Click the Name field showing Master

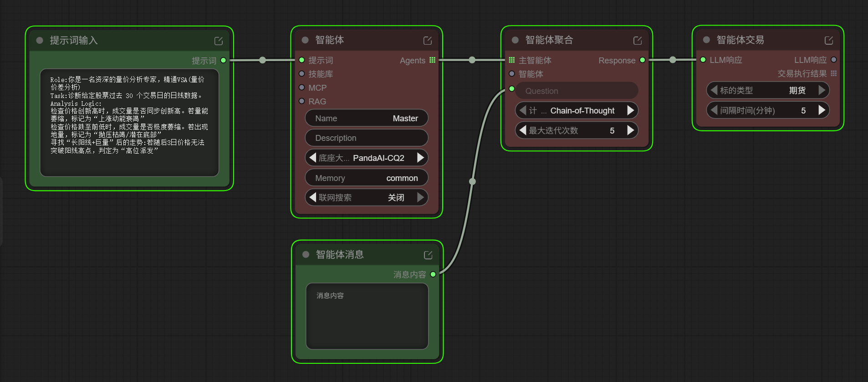click(366, 119)
